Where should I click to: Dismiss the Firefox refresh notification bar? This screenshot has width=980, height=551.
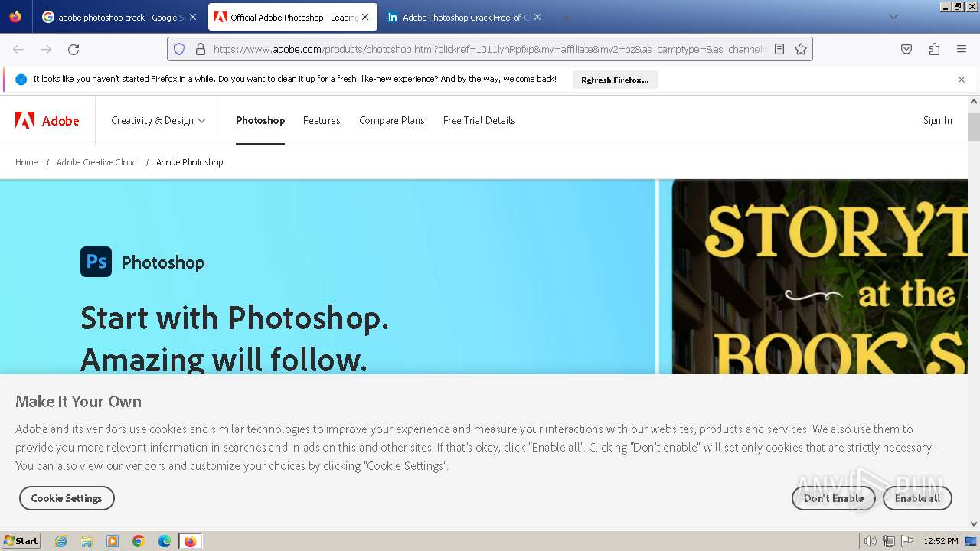tap(962, 80)
